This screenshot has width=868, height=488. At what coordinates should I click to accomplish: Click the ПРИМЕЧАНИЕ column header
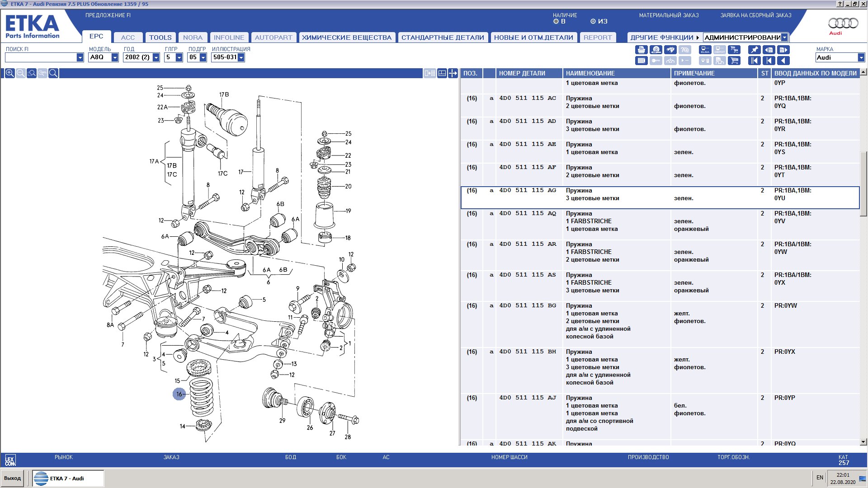[714, 73]
